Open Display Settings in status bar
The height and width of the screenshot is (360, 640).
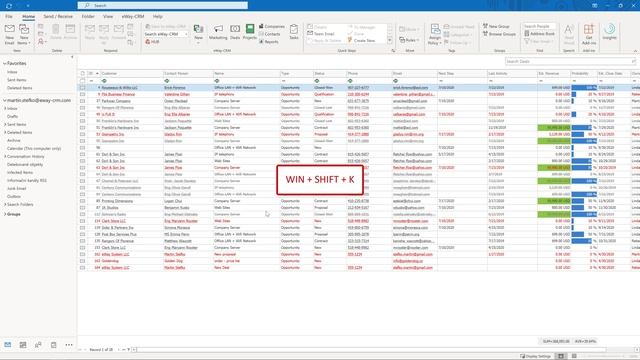tap(535, 356)
